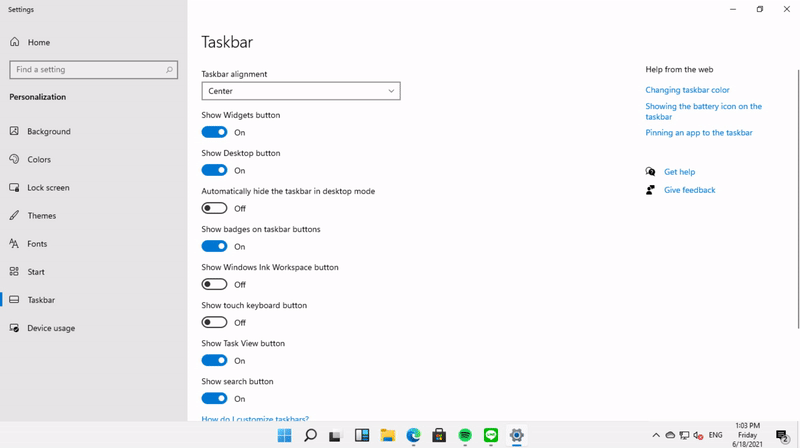The image size is (800, 448).
Task: Open the Fonts settings page
Action: [37, 243]
